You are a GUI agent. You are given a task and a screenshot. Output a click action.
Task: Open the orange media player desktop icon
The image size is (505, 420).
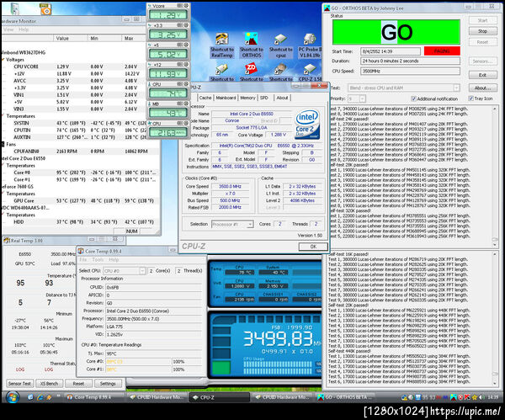[45, 8]
